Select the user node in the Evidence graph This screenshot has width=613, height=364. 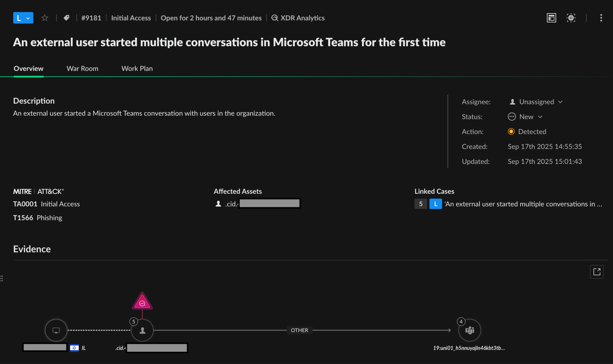pyautogui.click(x=142, y=330)
